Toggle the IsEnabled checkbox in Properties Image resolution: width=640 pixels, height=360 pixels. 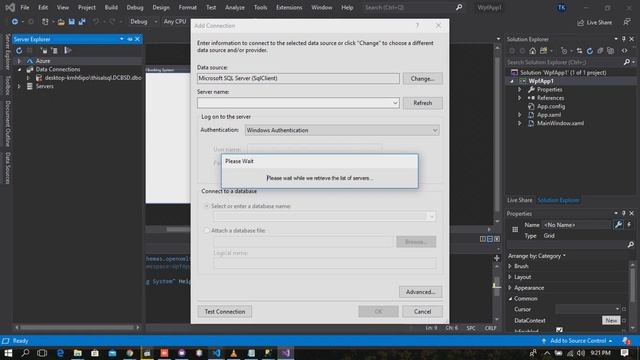click(x=559, y=330)
